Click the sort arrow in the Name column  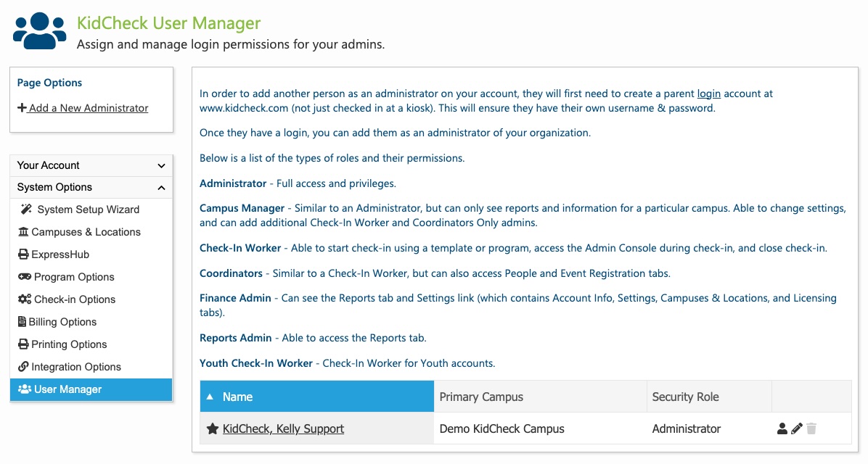(x=210, y=397)
